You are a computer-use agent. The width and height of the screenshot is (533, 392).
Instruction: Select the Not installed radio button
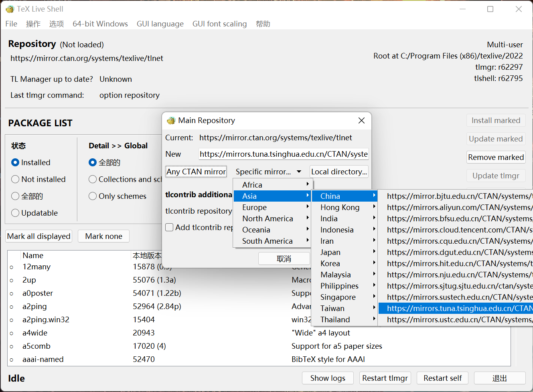tap(15, 179)
